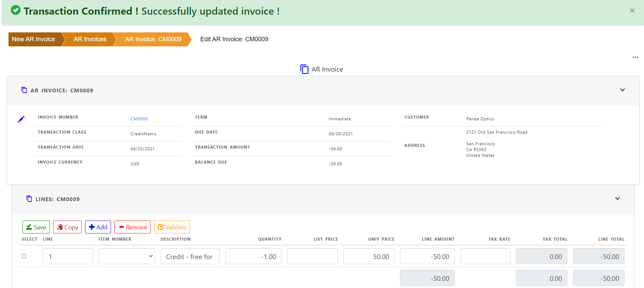The image size is (644, 288).
Task: Click the footer Line Total field
Action: click(x=599, y=278)
